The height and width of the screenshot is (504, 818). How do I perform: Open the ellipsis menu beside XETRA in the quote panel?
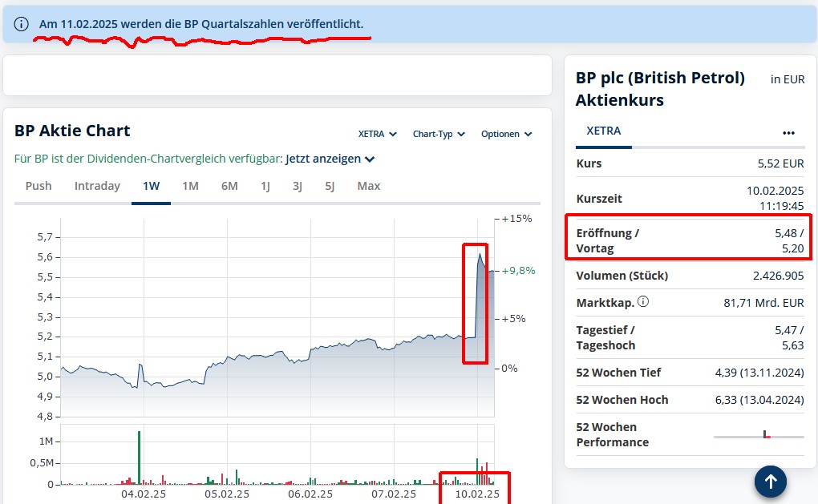[x=788, y=132]
